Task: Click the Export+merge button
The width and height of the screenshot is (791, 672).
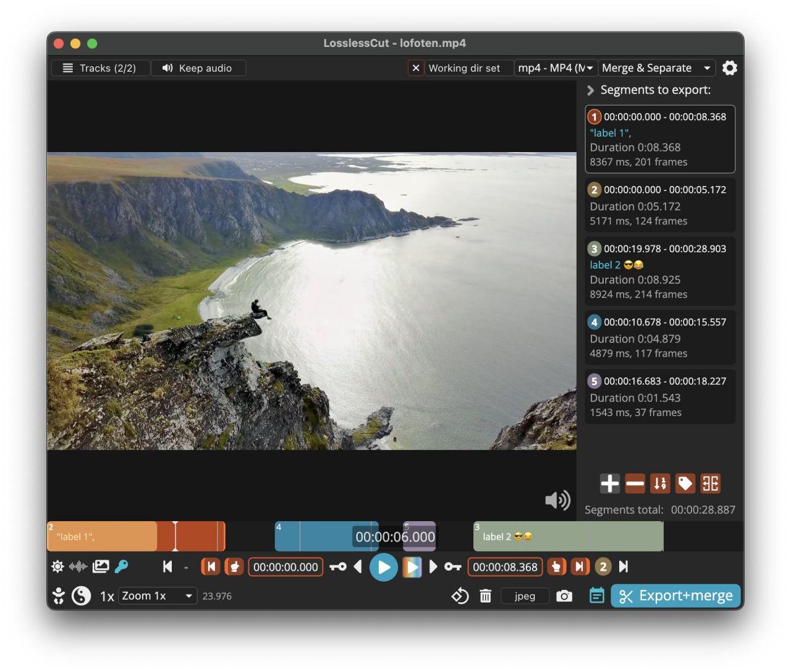Action: (x=675, y=596)
